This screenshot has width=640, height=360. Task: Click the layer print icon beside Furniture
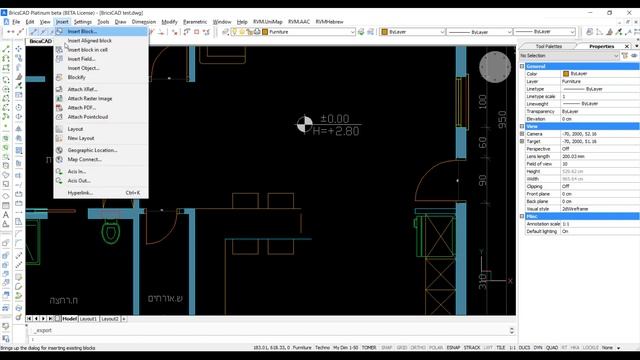click(257, 31)
